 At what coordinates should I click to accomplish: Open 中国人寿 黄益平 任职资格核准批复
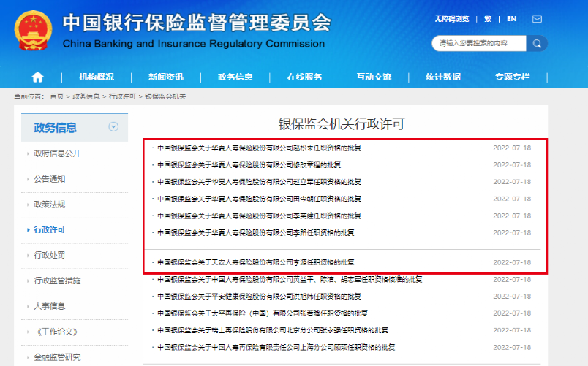pyautogui.click(x=290, y=280)
